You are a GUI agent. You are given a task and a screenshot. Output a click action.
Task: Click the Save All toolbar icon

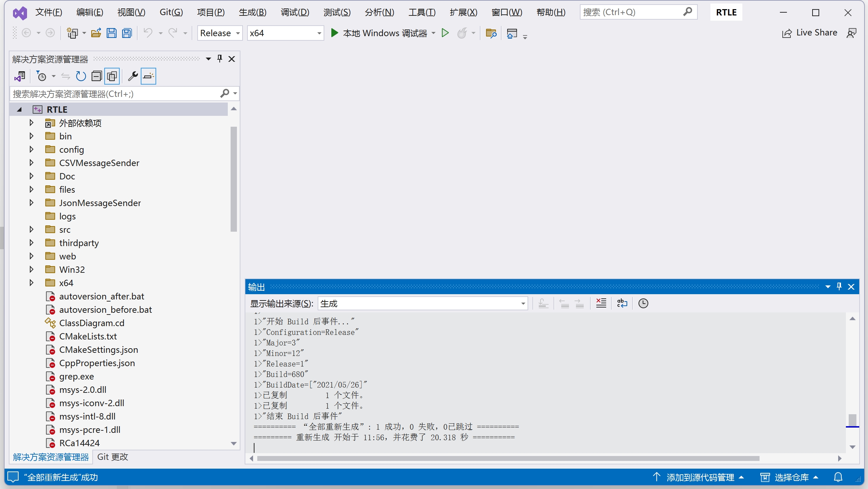(127, 33)
